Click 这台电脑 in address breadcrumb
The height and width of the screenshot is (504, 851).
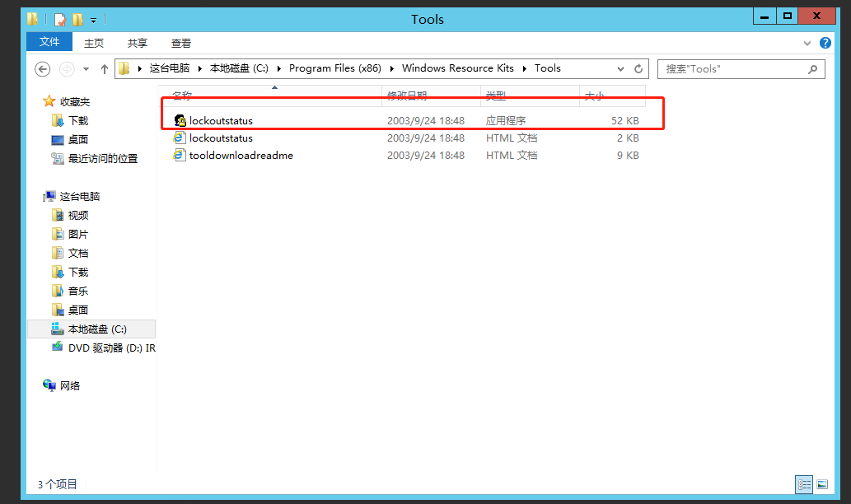click(x=170, y=68)
